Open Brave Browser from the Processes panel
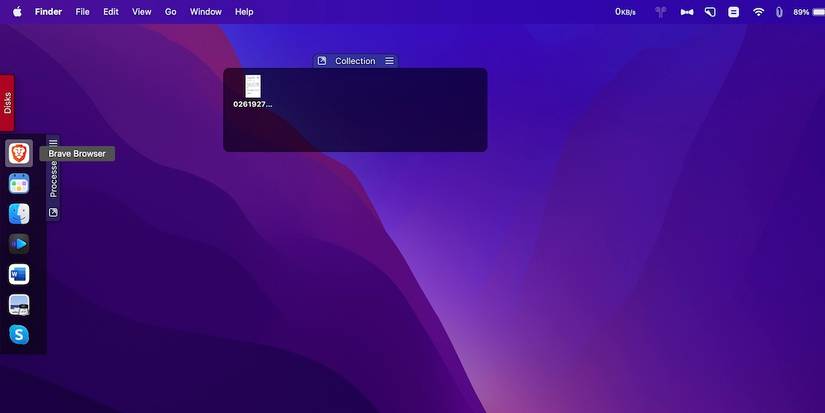 pos(19,153)
